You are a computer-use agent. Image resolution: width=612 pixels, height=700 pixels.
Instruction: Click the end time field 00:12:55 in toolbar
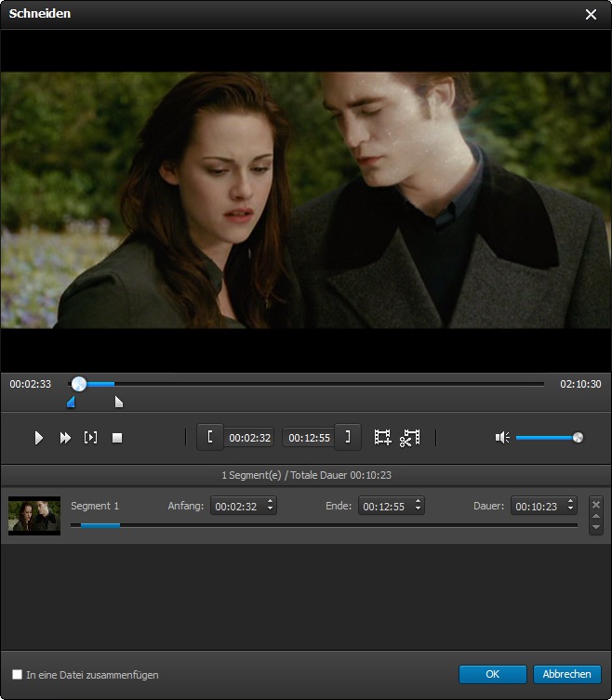pyautogui.click(x=309, y=438)
